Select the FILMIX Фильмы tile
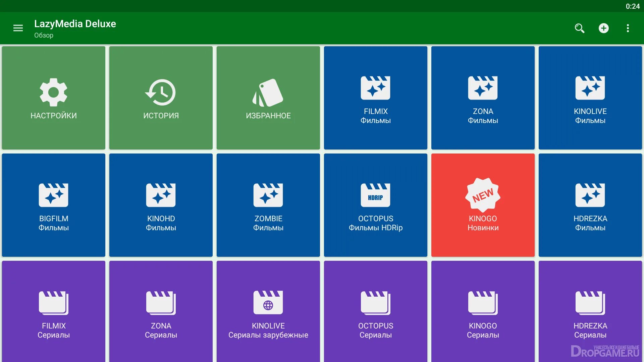 [x=376, y=98]
